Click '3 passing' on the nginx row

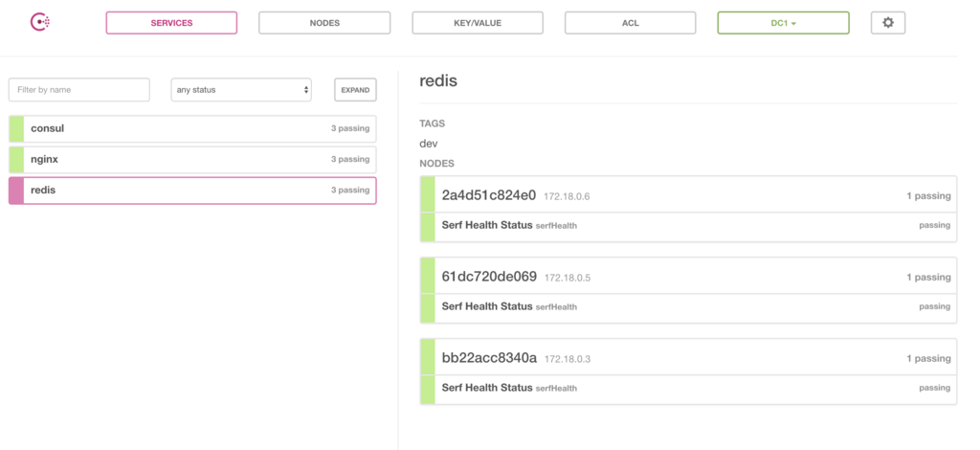click(x=350, y=159)
